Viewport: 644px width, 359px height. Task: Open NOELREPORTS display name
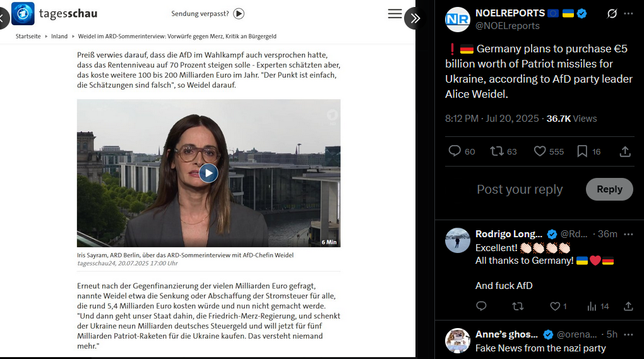pyautogui.click(x=510, y=13)
